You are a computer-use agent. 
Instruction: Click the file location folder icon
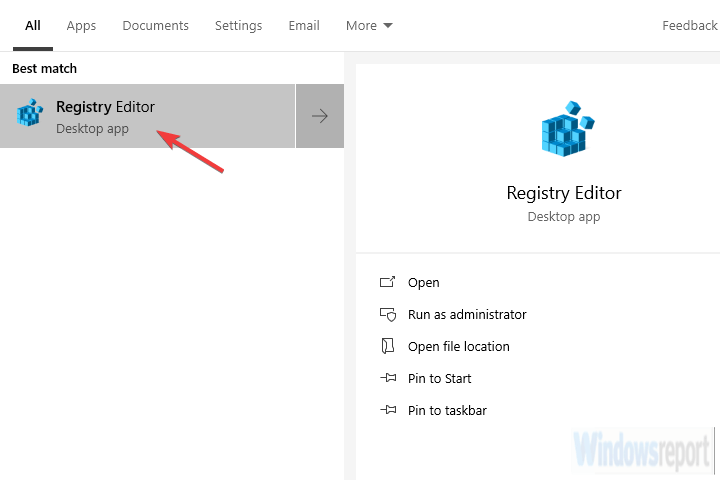(x=388, y=346)
